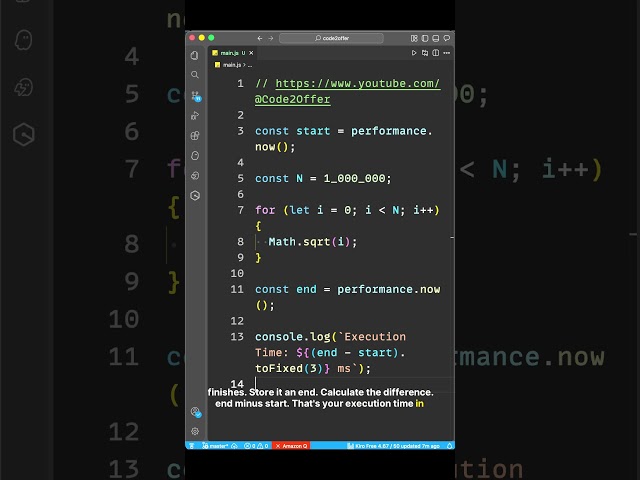Expand the breadcrumb ellipsis after main.js
Screen dimensions: 640x480
[250, 65]
